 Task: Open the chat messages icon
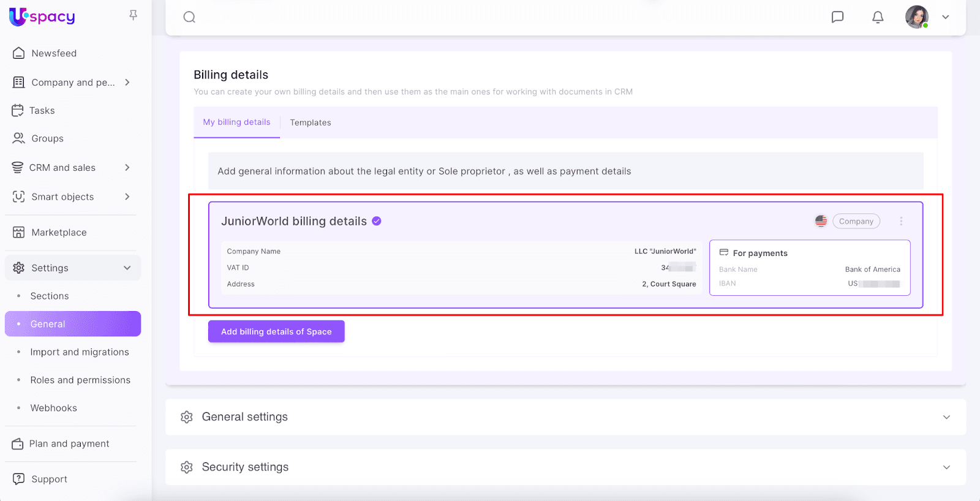coord(837,17)
